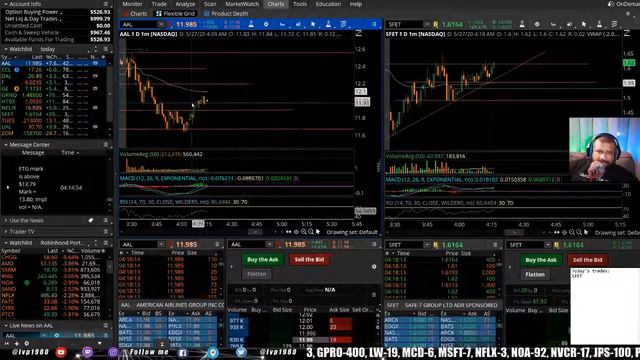Screen dimensions: 640x360
Task: Open AAL Time and Sales menu icon
Action: pyautogui.click(x=217, y=244)
